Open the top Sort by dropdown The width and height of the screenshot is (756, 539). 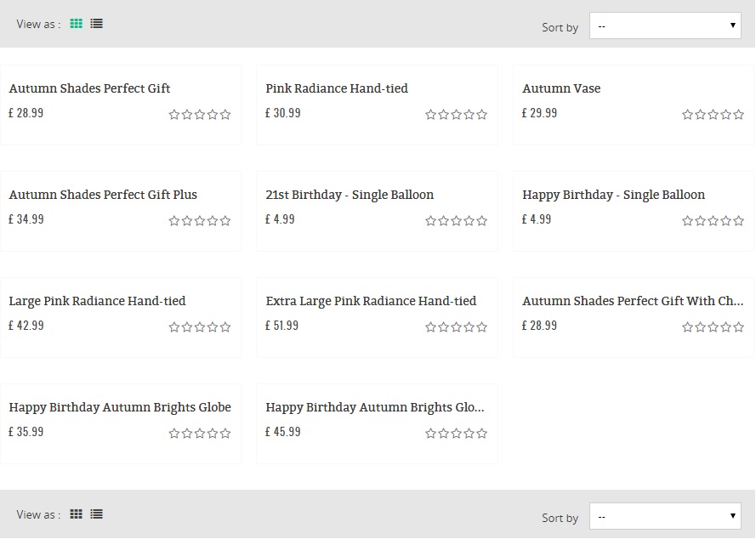667,26
